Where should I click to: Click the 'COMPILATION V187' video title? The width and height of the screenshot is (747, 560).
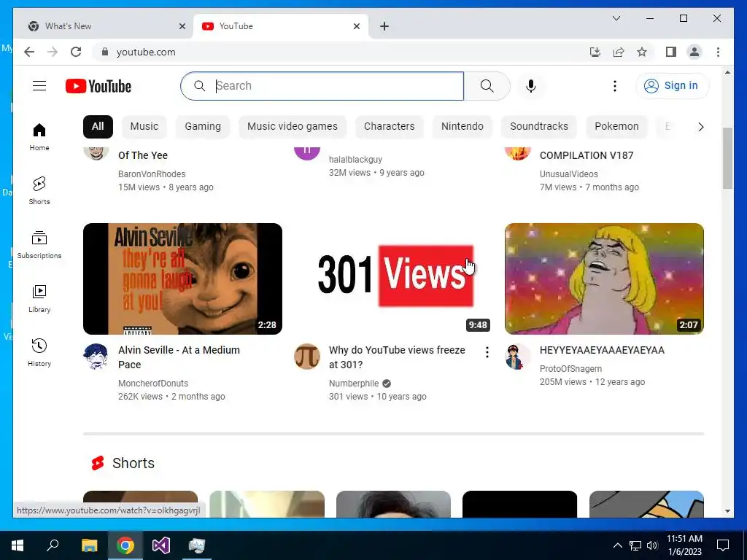tap(587, 155)
